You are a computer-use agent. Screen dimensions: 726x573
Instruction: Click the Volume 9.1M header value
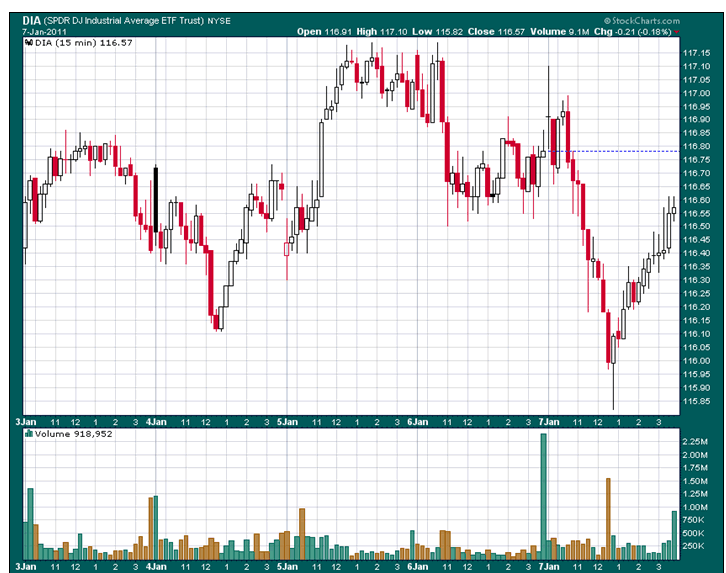tap(560, 31)
